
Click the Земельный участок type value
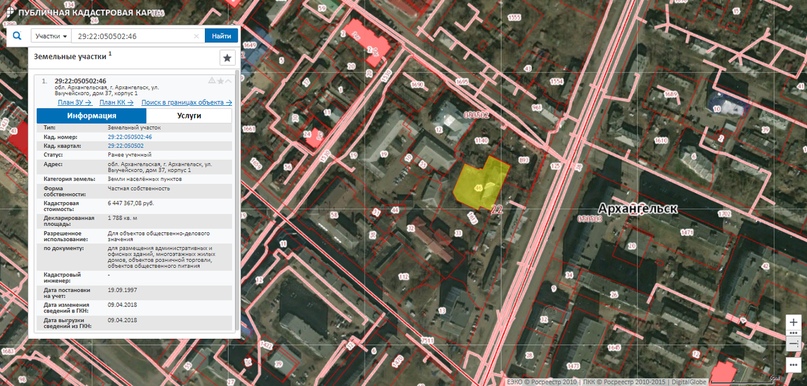134,127
